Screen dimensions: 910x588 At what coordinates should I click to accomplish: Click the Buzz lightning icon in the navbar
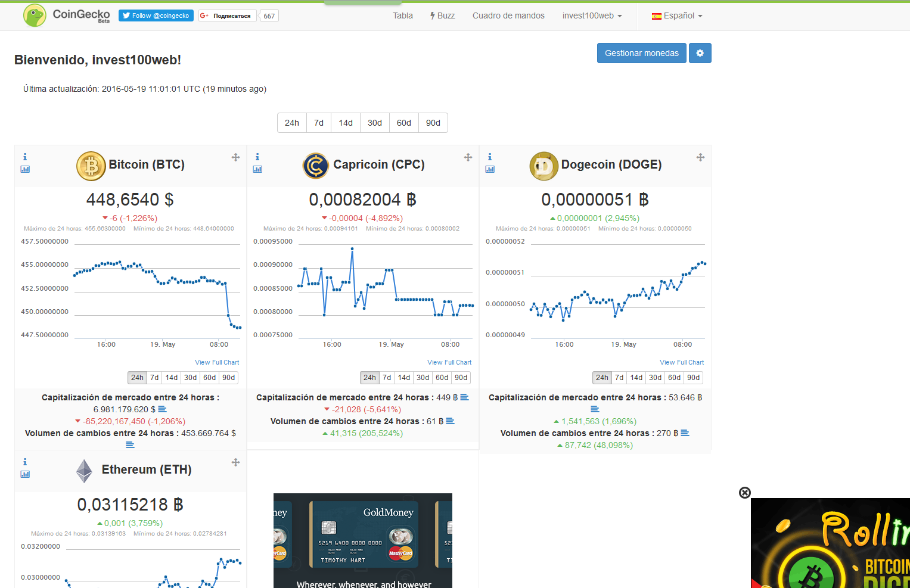(x=442, y=15)
